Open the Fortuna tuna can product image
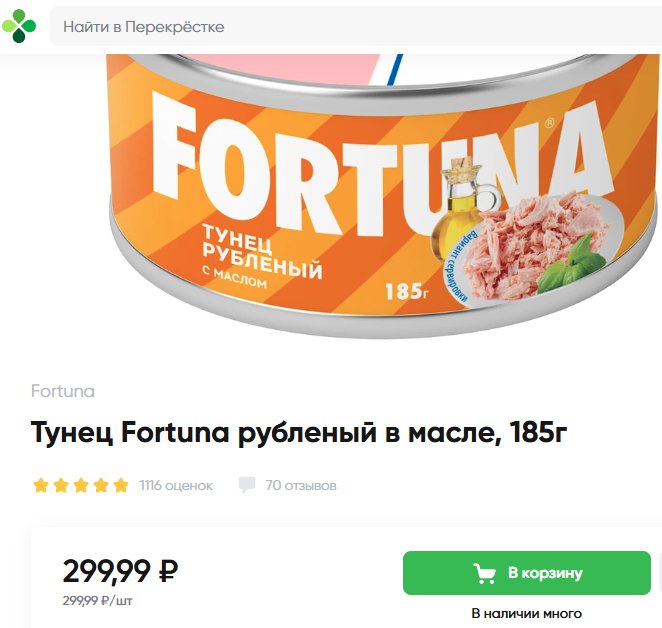662x628 pixels. point(363,196)
